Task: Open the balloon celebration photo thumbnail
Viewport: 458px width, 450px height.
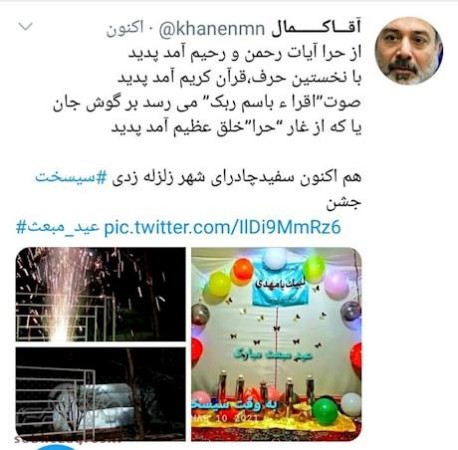Action: [x=276, y=344]
